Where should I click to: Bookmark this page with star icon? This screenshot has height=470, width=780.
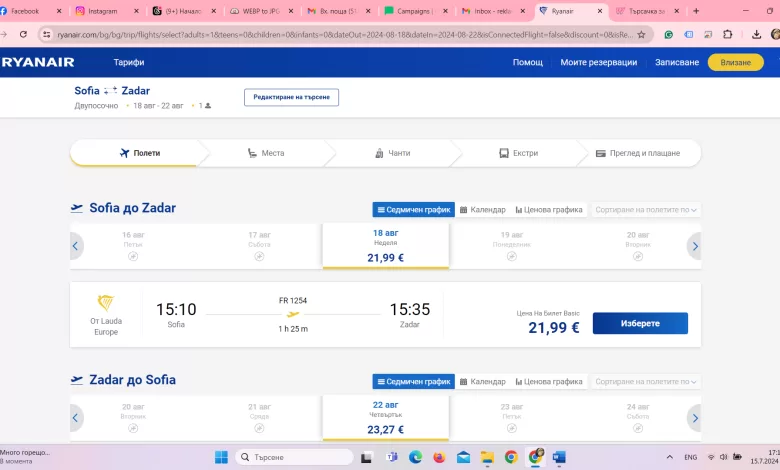point(641,34)
